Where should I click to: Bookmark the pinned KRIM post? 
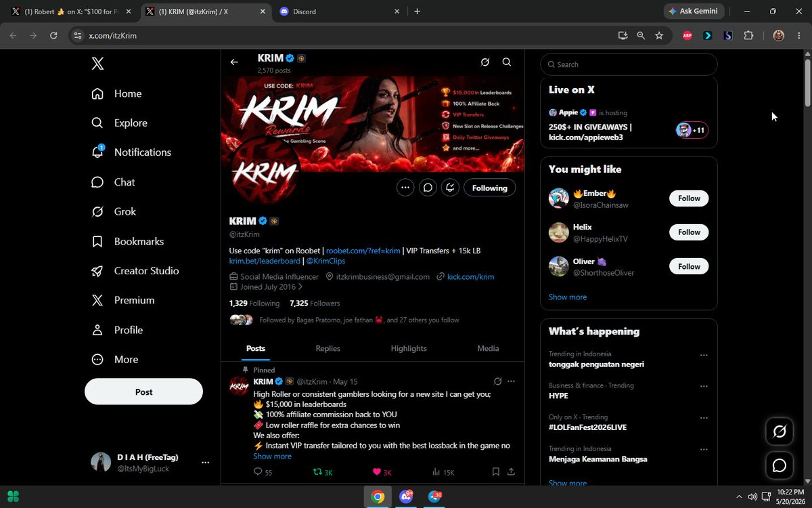tap(496, 472)
